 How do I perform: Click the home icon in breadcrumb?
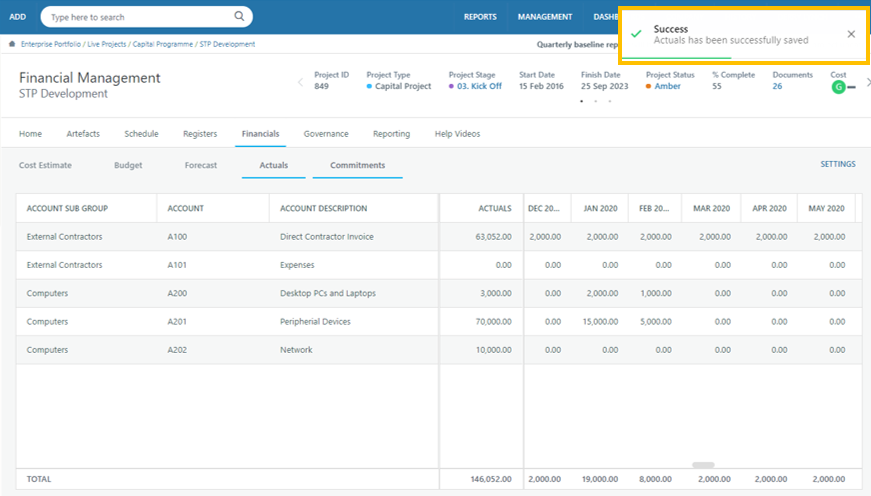(x=12, y=44)
